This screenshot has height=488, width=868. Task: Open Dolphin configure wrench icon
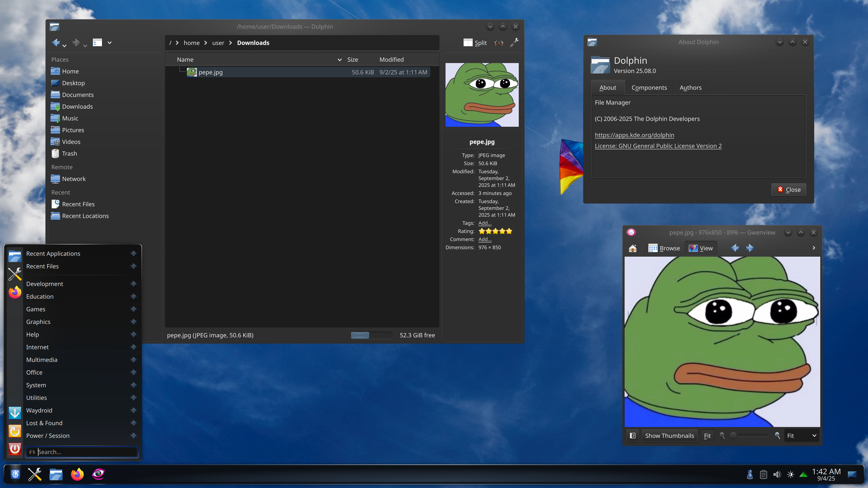point(514,43)
